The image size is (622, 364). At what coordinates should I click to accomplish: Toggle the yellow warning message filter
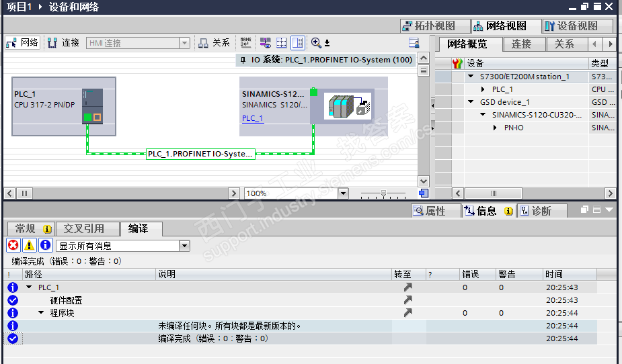[x=30, y=245]
